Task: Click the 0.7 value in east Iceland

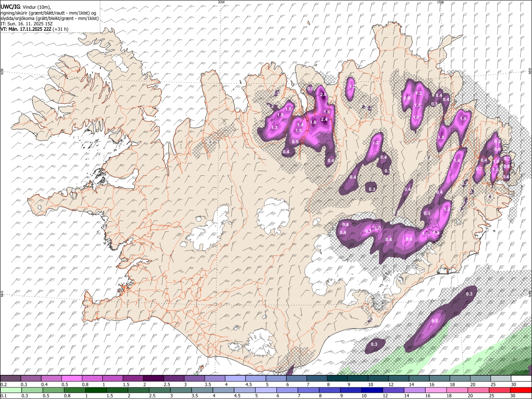Action: [x=479, y=169]
